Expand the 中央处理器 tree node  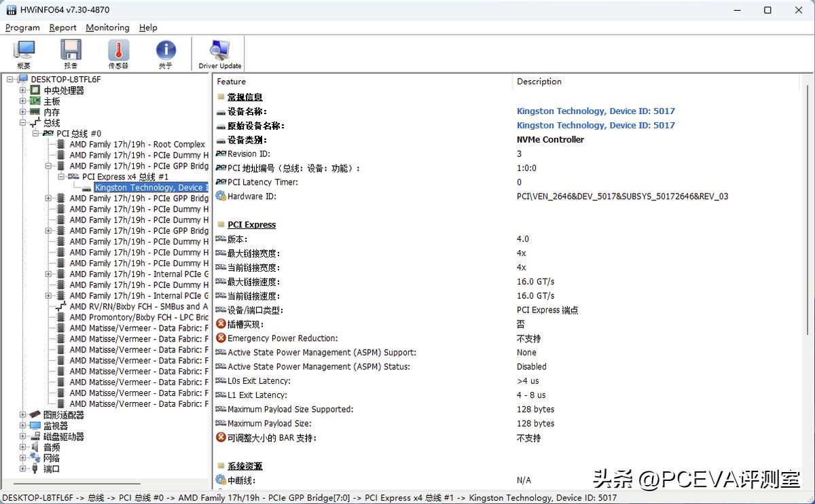click(22, 90)
